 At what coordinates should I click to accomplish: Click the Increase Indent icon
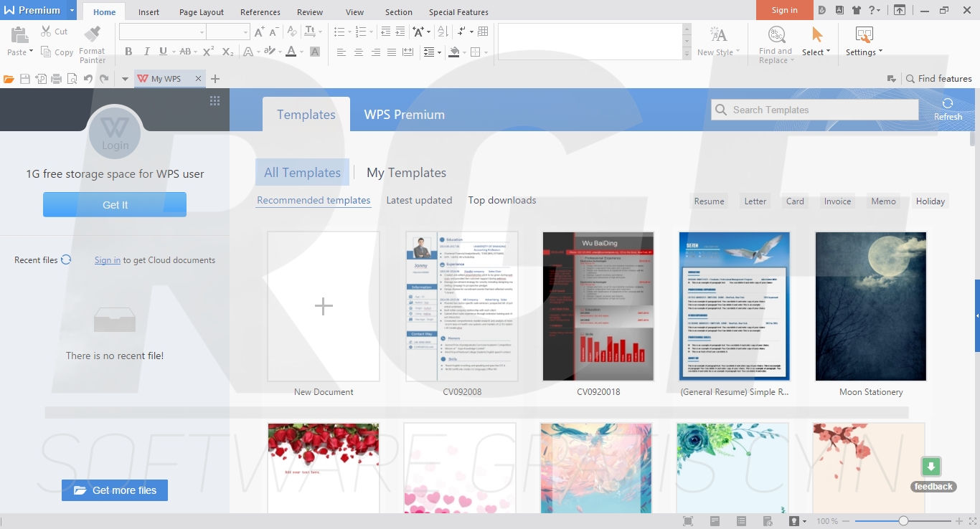(400, 32)
